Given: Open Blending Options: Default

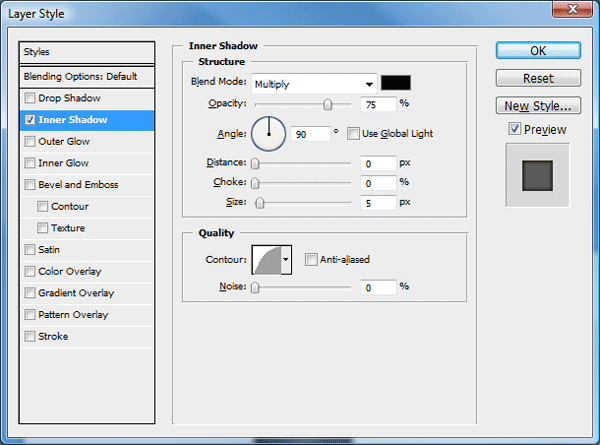Looking at the screenshot, I should (x=87, y=77).
